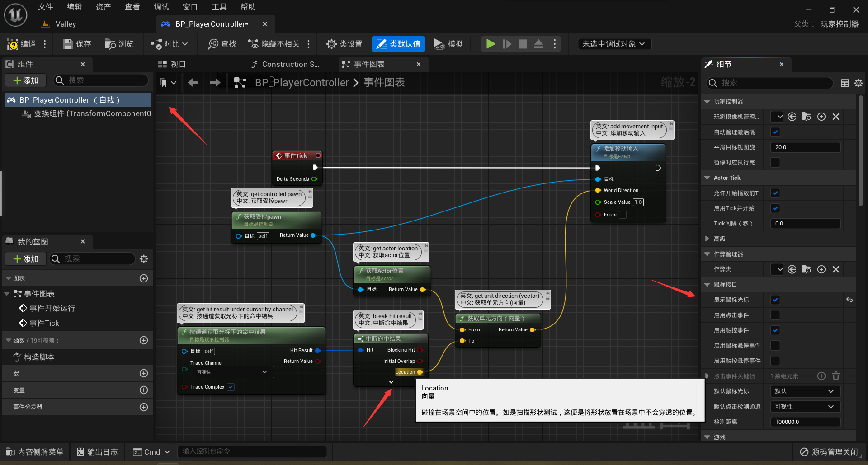Open My Blueprint settings gear icon

144,259
